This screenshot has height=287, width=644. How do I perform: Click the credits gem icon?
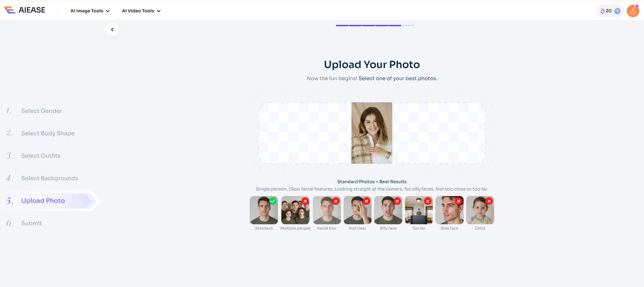tap(602, 11)
